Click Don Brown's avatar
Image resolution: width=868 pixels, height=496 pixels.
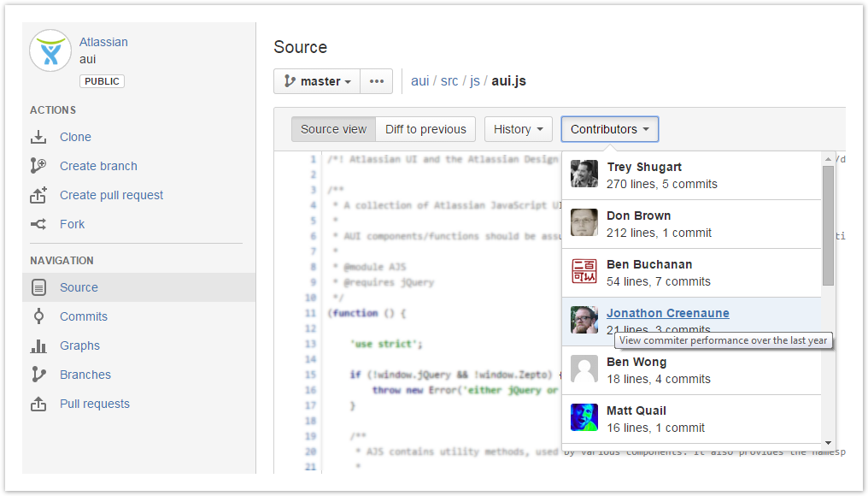point(584,223)
